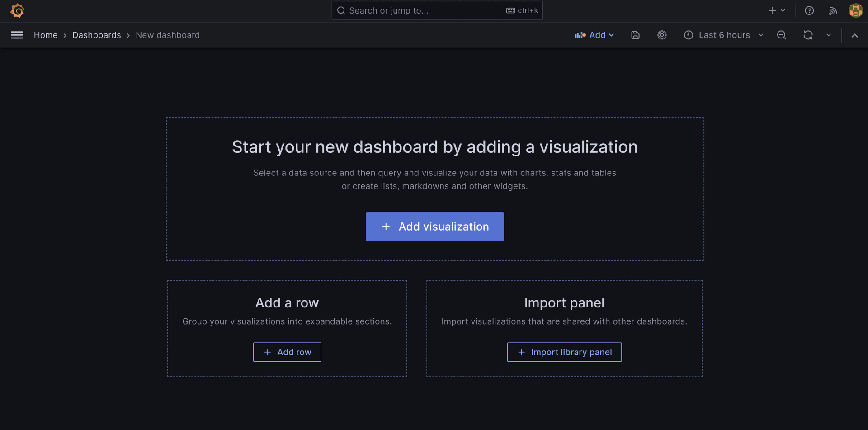
Task: Open the news feed RSS icon
Action: coord(833,10)
